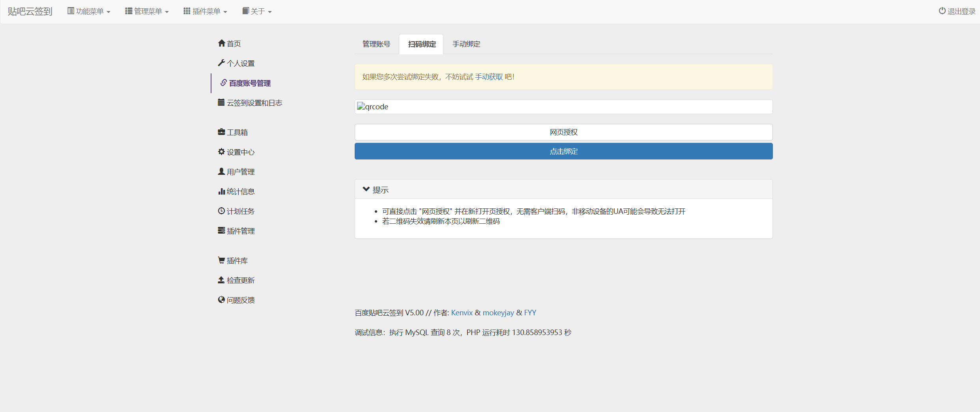Expand the 插件菜单 dropdown
980x412 pixels.
[x=205, y=11]
